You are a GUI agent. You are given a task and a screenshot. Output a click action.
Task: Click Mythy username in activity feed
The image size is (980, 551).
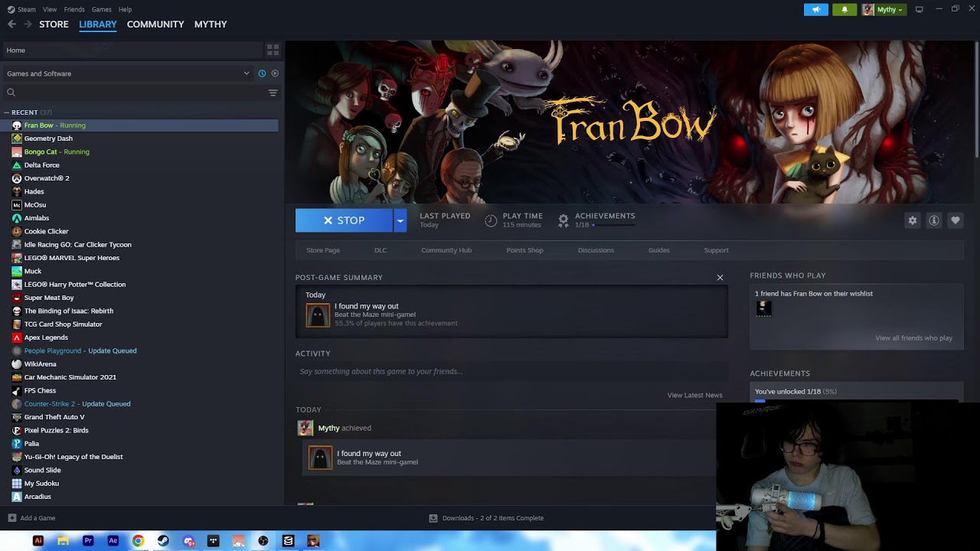pyautogui.click(x=328, y=428)
